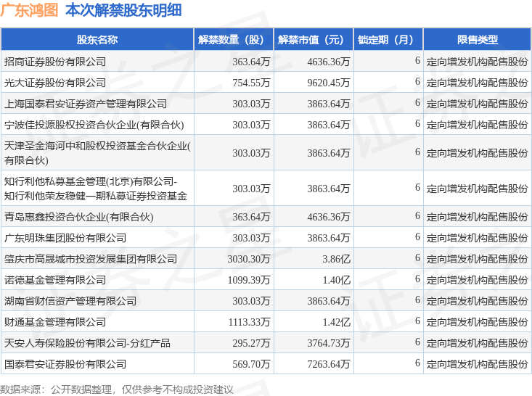Select the heading 本次解禁股东明细
The image size is (532, 396).
123,10
